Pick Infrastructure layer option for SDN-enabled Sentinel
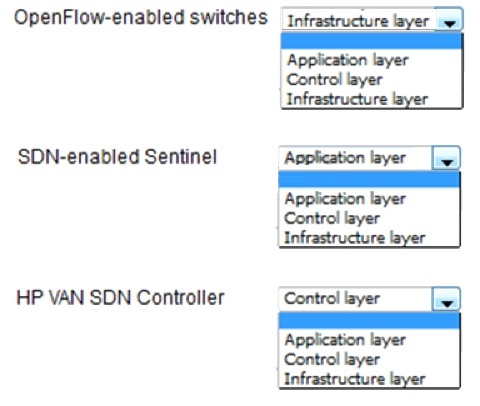 pyautogui.click(x=355, y=238)
